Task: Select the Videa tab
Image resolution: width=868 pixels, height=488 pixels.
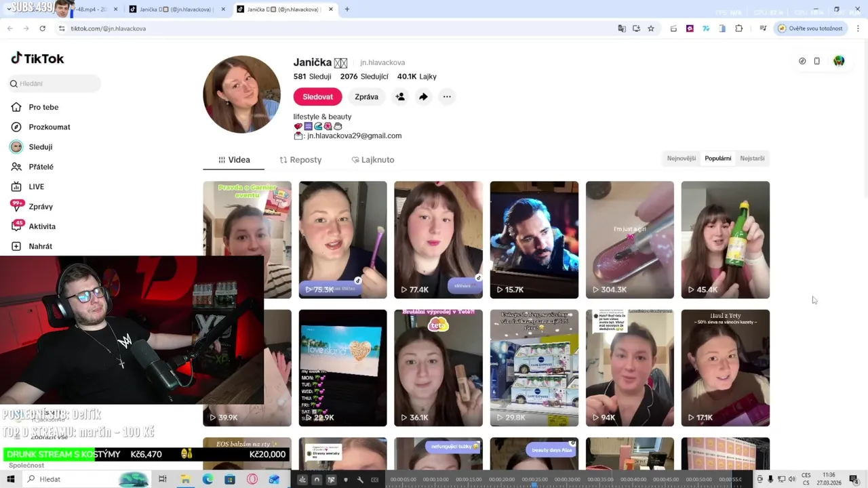Action: point(234,160)
